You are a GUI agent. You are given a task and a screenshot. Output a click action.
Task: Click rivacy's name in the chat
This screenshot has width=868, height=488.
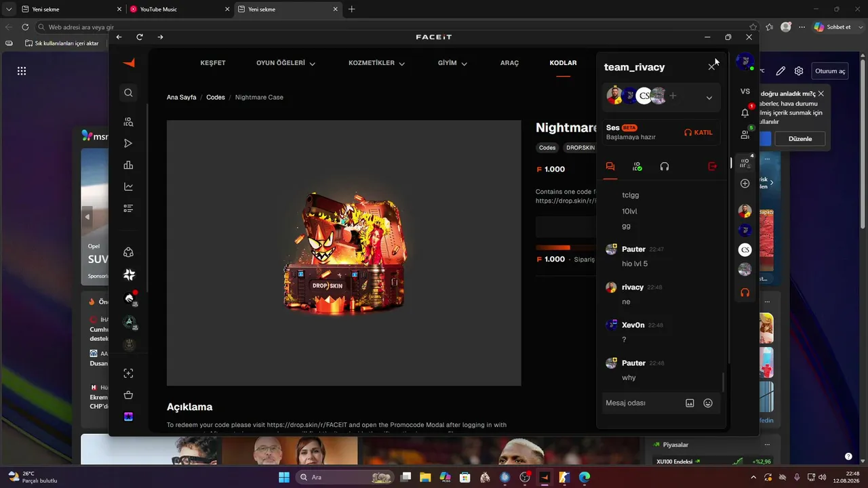tap(633, 287)
